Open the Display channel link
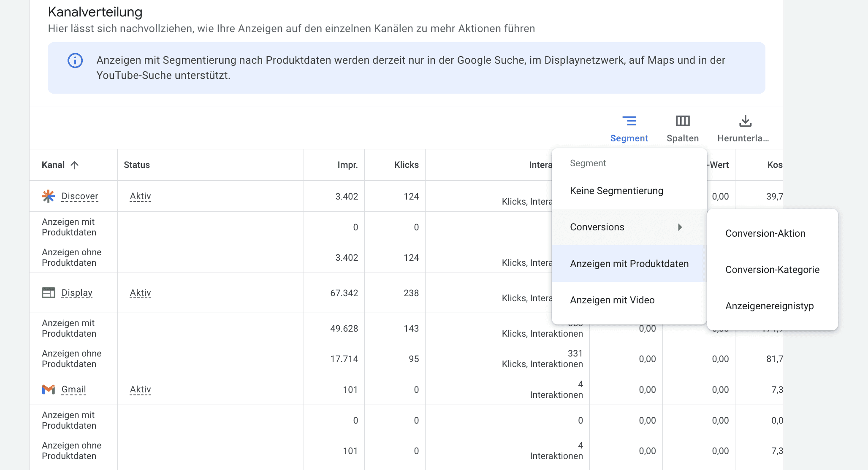The width and height of the screenshot is (868, 470). tap(77, 292)
